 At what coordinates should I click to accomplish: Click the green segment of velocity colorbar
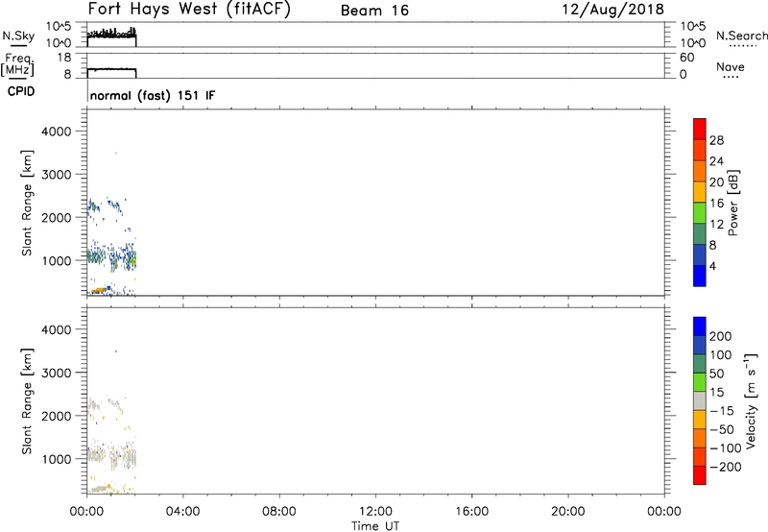700,382
